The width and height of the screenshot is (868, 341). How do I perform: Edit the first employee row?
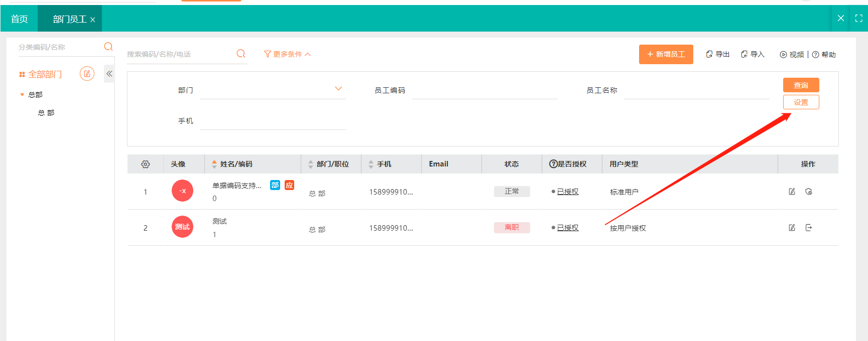[x=792, y=192]
